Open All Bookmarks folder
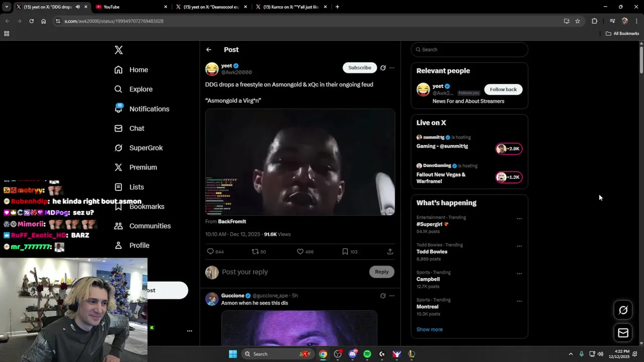This screenshot has width=644, height=362. [x=622, y=34]
